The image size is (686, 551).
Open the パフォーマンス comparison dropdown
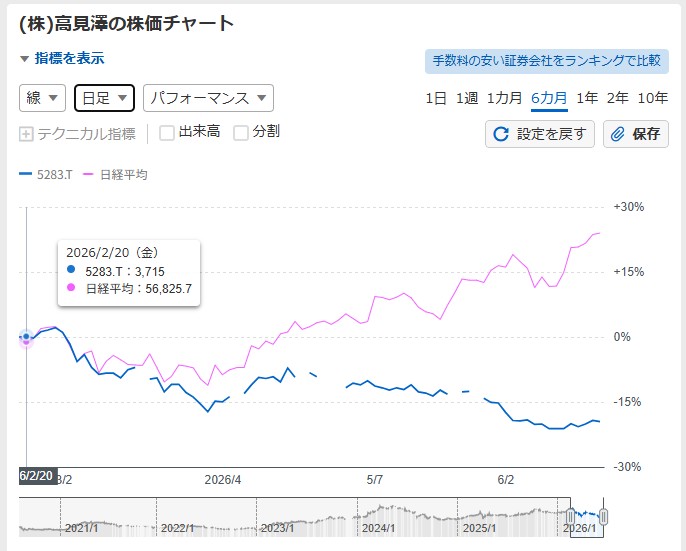coord(208,98)
